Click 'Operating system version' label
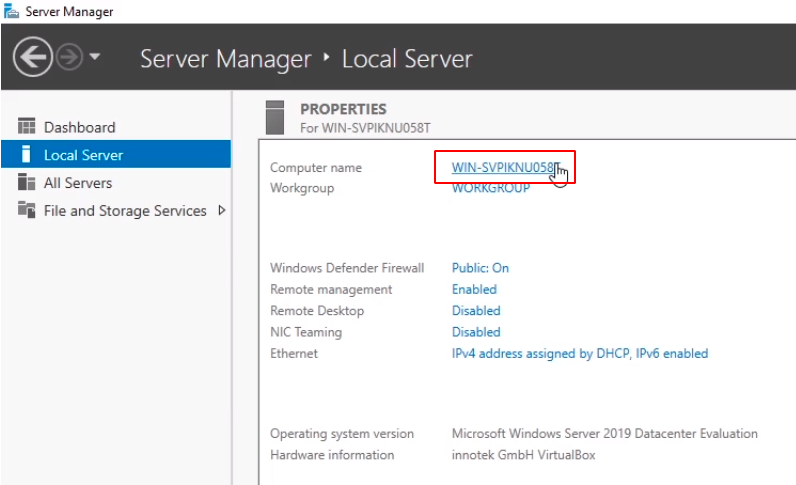Viewport: 796px width, 485px height. click(342, 433)
